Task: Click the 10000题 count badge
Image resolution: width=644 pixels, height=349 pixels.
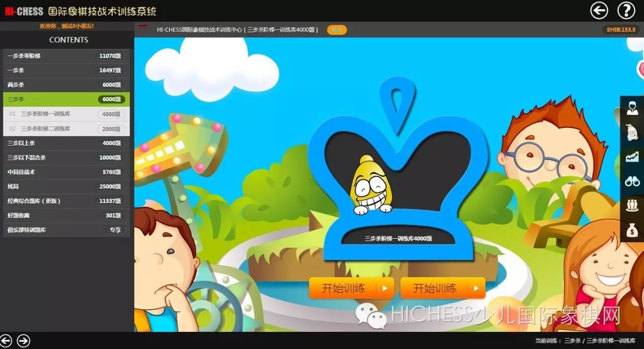Action: pos(110,158)
